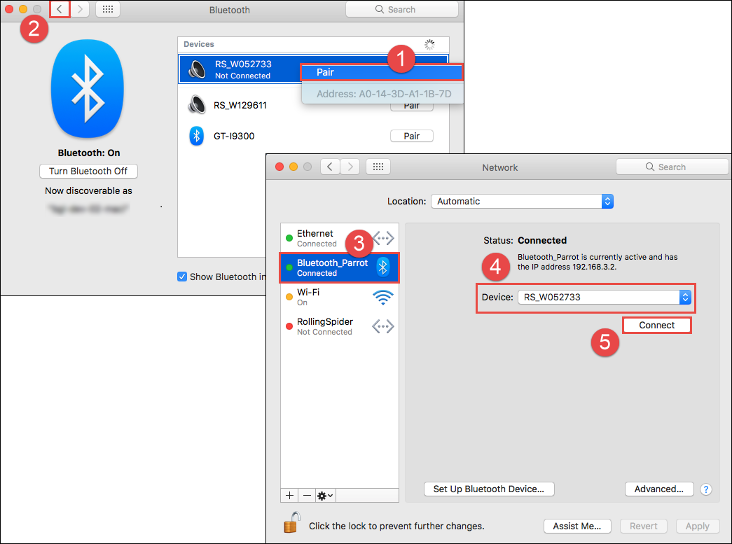
Task: Click the minus icon to remove network service
Action: click(x=306, y=495)
